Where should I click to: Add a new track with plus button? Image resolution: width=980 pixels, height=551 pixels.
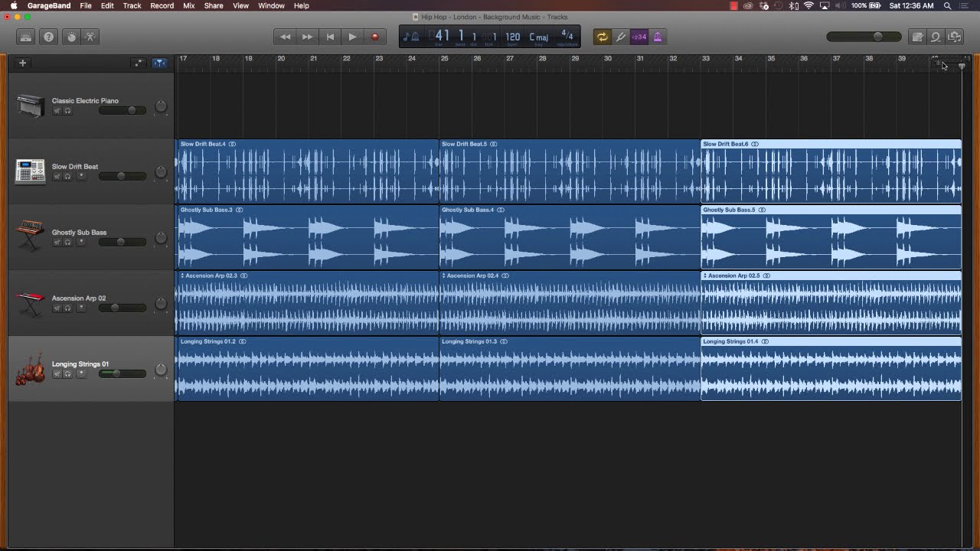(x=23, y=63)
